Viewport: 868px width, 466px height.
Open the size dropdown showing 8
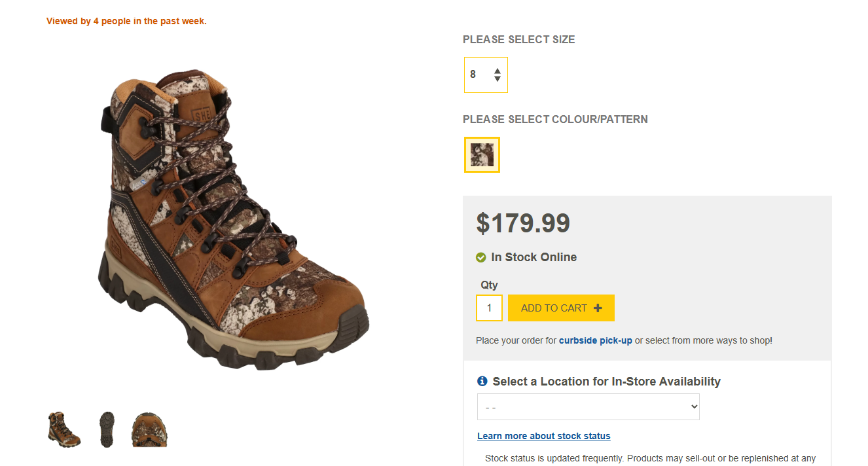coord(485,75)
